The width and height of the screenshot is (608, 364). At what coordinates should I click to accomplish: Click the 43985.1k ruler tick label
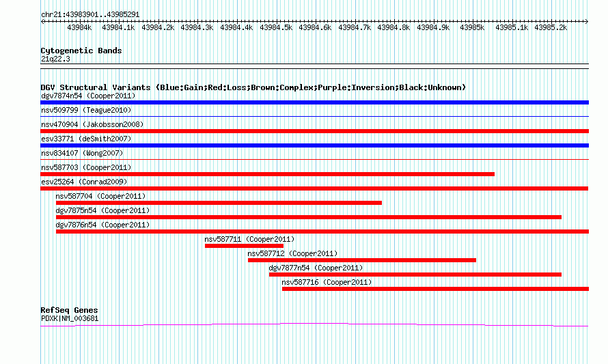pos(512,27)
